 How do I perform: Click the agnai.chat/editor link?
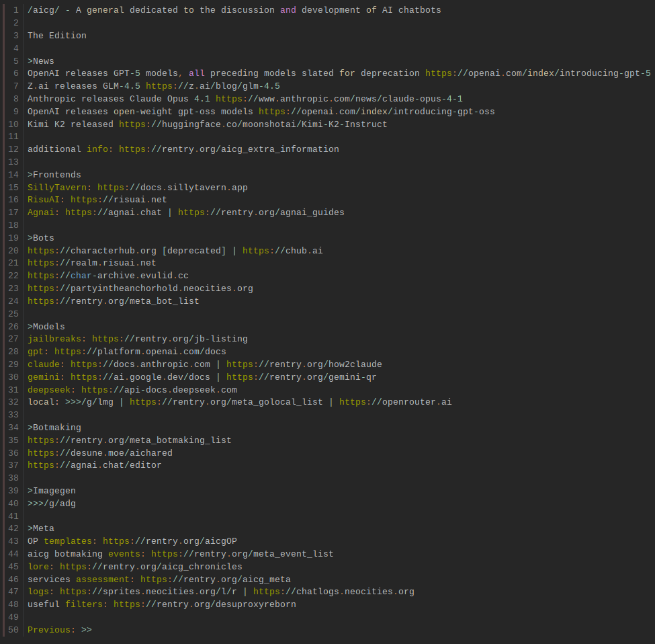(95, 465)
